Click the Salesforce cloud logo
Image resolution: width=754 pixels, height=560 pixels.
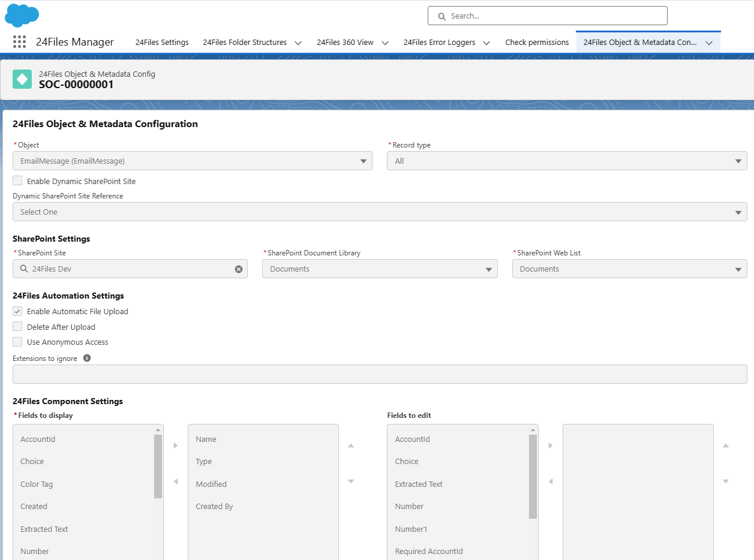click(22, 15)
